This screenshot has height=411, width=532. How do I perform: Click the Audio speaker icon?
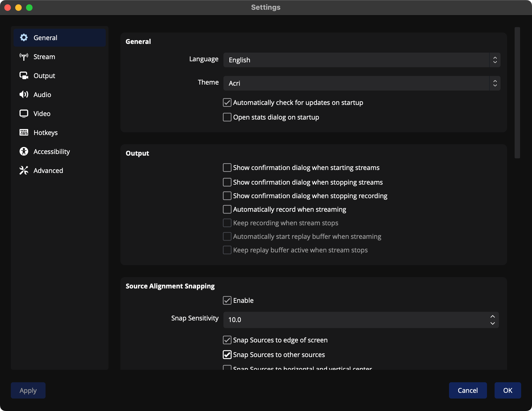(24, 95)
